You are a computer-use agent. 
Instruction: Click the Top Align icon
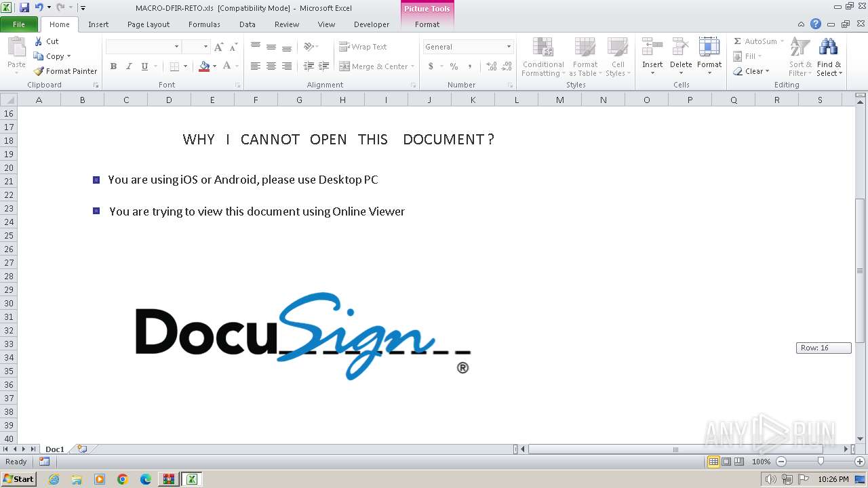(255, 47)
